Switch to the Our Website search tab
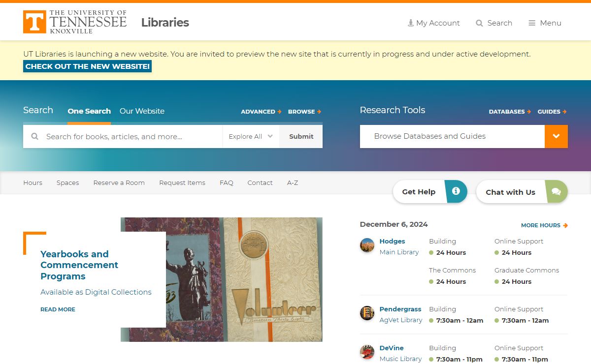Screen dimensions: 591x364 tap(142, 111)
